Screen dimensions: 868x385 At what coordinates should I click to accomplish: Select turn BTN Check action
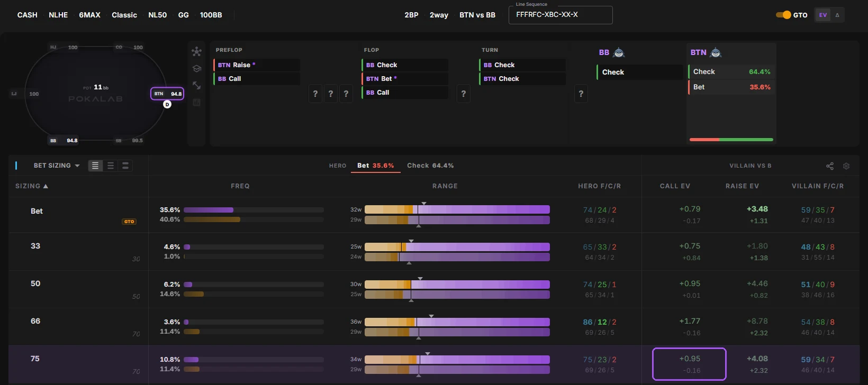[522, 79]
